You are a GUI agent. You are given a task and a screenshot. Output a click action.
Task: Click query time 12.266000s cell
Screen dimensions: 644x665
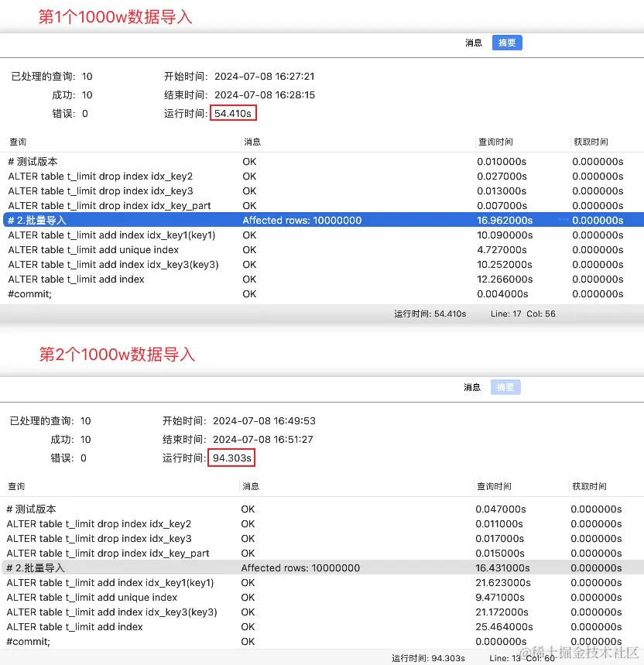click(x=505, y=279)
